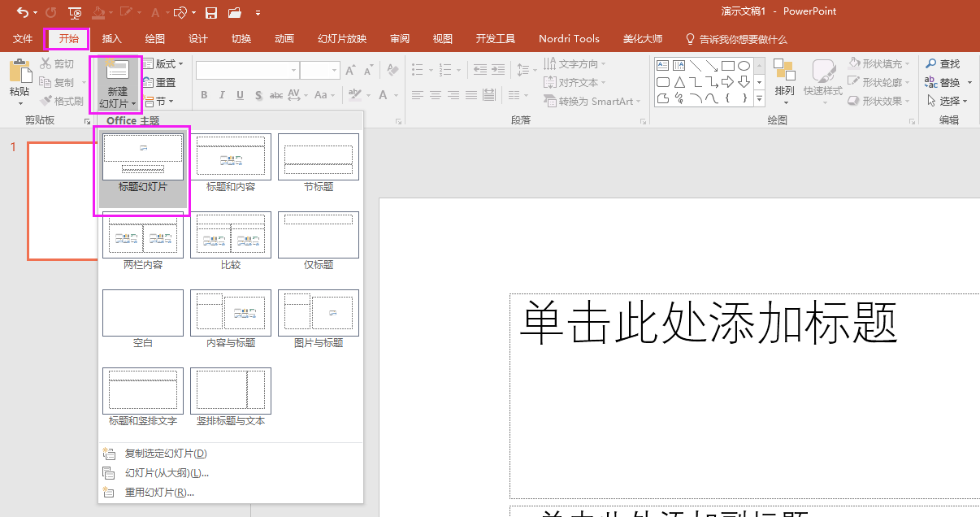Switch to the Nordri Tools tab
This screenshot has height=517, width=980.
[x=569, y=39]
